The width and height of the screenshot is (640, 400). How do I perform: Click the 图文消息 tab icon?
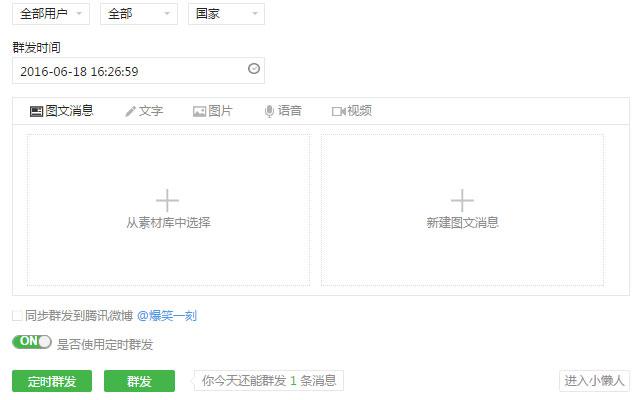point(36,111)
